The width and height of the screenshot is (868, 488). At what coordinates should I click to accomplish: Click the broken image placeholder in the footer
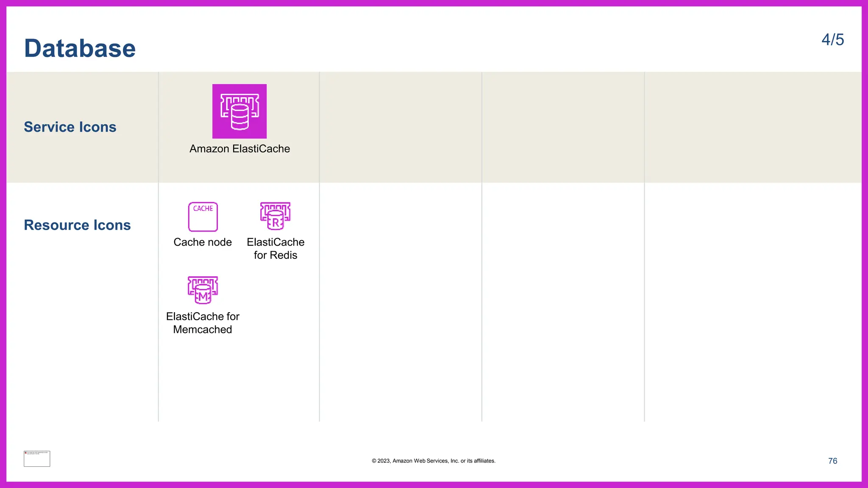(x=37, y=459)
